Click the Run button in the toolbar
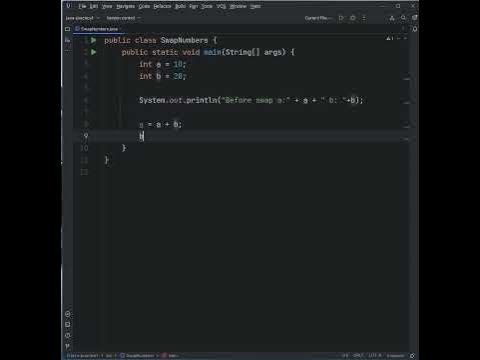Image resolution: width=480 pixels, height=360 pixels. (341, 18)
